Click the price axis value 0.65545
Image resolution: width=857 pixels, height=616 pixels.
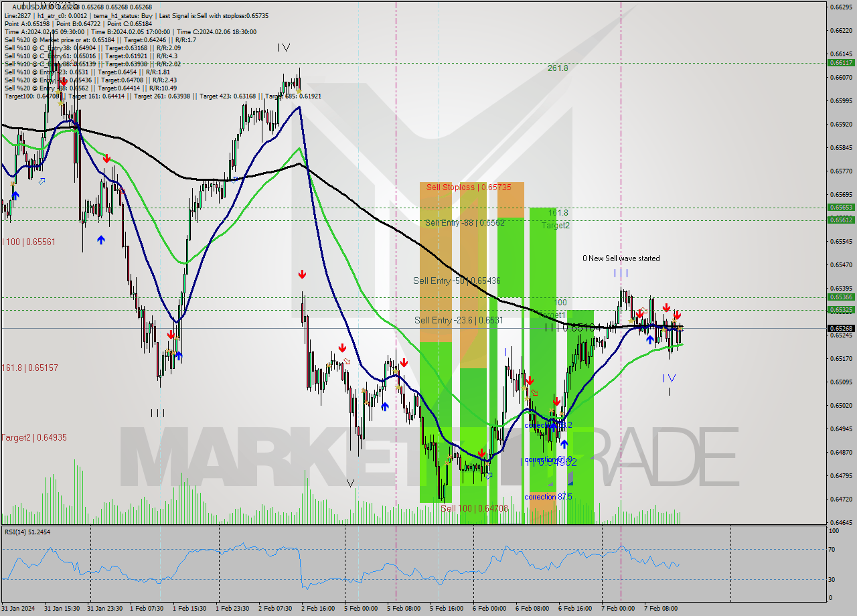pyautogui.click(x=841, y=241)
